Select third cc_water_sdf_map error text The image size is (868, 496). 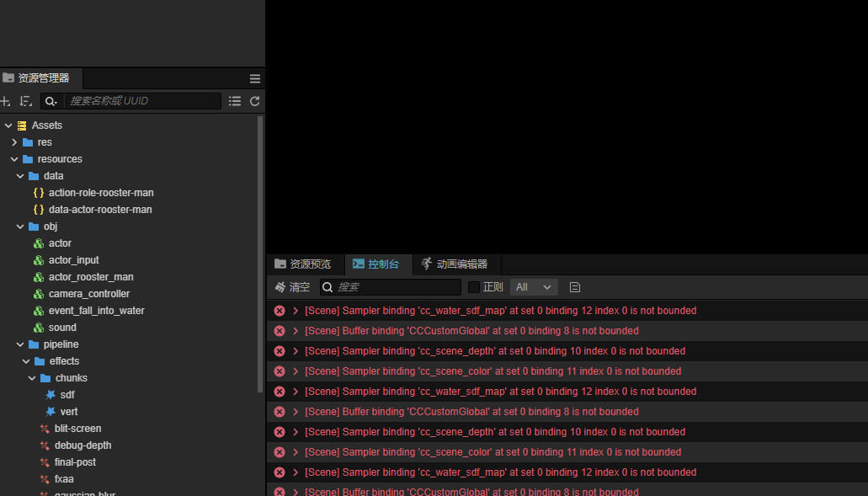pyautogui.click(x=500, y=472)
